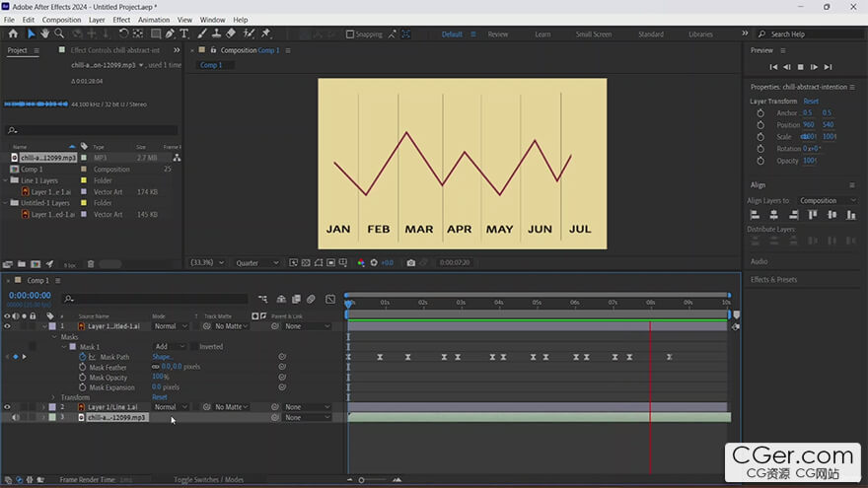The height and width of the screenshot is (488, 868).
Task: Open color channel icon in viewer footer
Action: pyautogui.click(x=361, y=263)
